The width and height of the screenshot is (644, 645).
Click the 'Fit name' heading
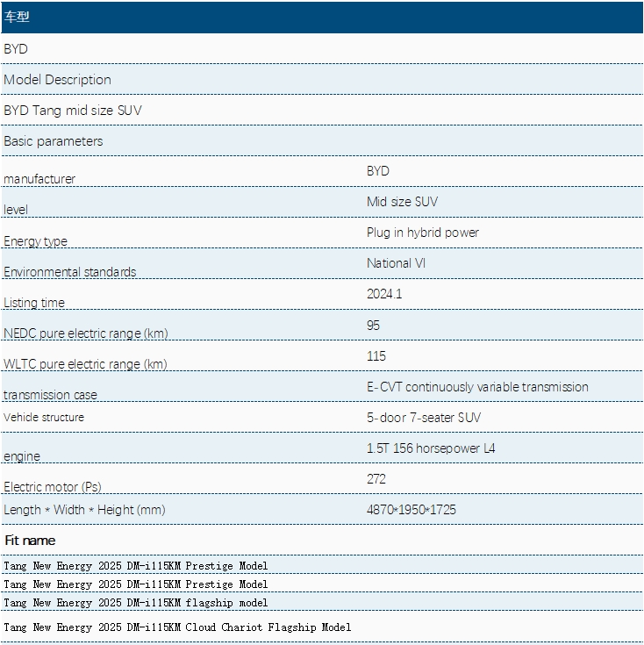[x=30, y=541]
